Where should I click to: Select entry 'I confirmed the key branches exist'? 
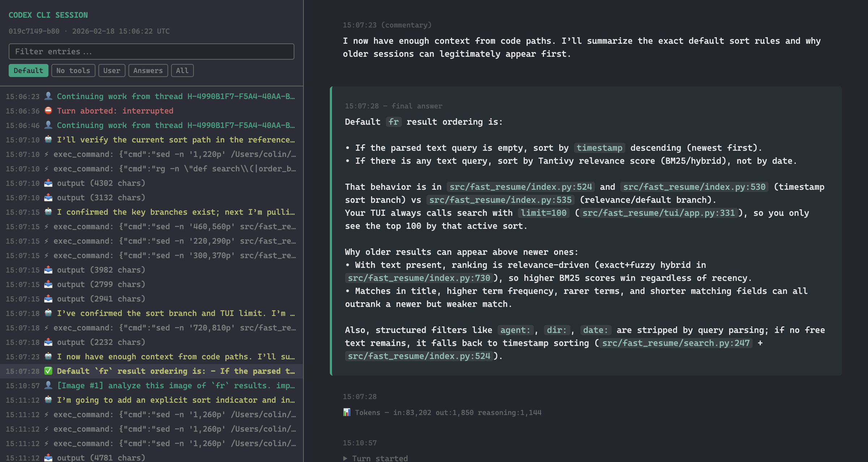pyautogui.click(x=152, y=212)
